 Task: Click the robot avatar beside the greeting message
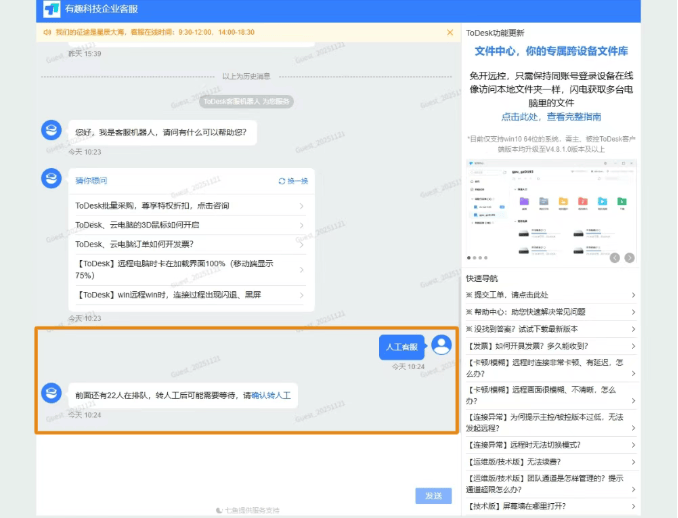[51, 130]
